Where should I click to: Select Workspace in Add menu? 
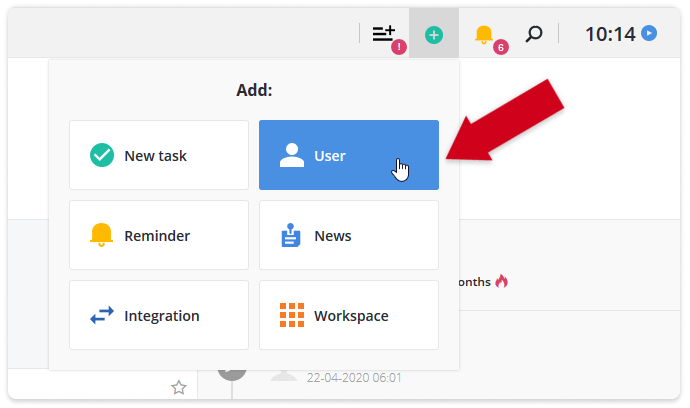point(349,315)
